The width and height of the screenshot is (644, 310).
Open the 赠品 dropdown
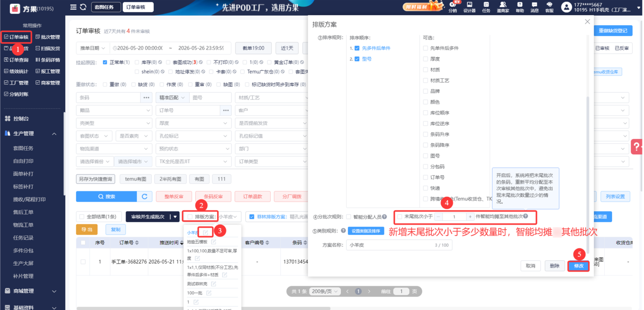114,110
